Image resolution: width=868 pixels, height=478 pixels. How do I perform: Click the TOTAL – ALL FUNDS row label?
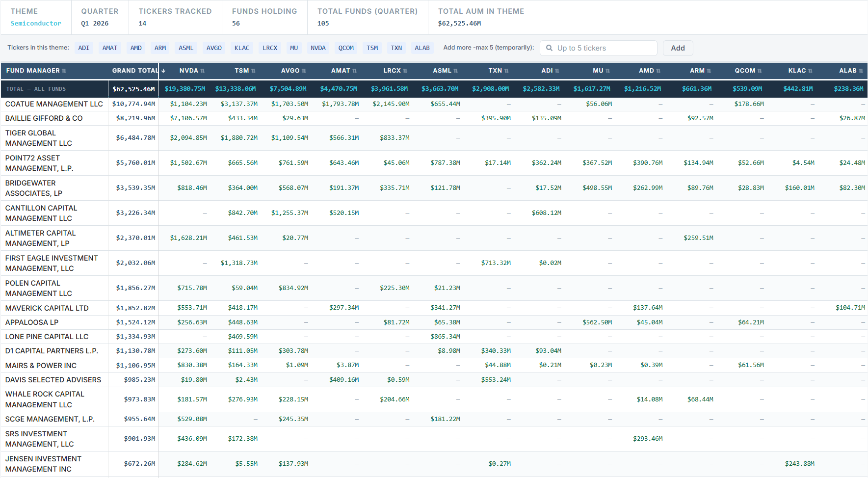coord(36,89)
